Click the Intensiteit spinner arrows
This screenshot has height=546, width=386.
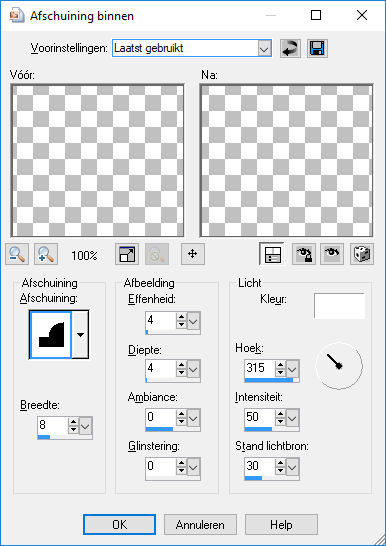tap(281, 418)
